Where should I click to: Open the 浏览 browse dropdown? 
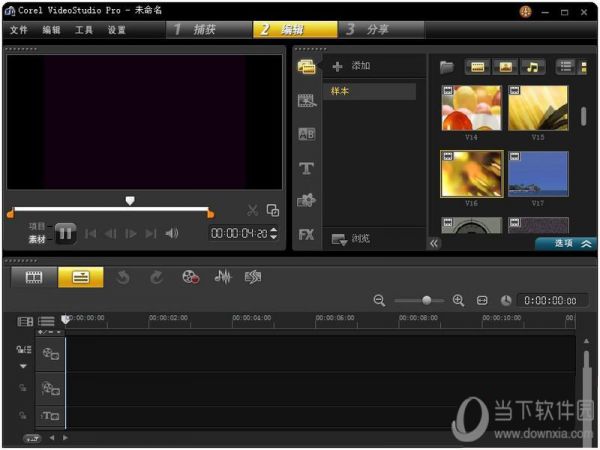coord(350,239)
